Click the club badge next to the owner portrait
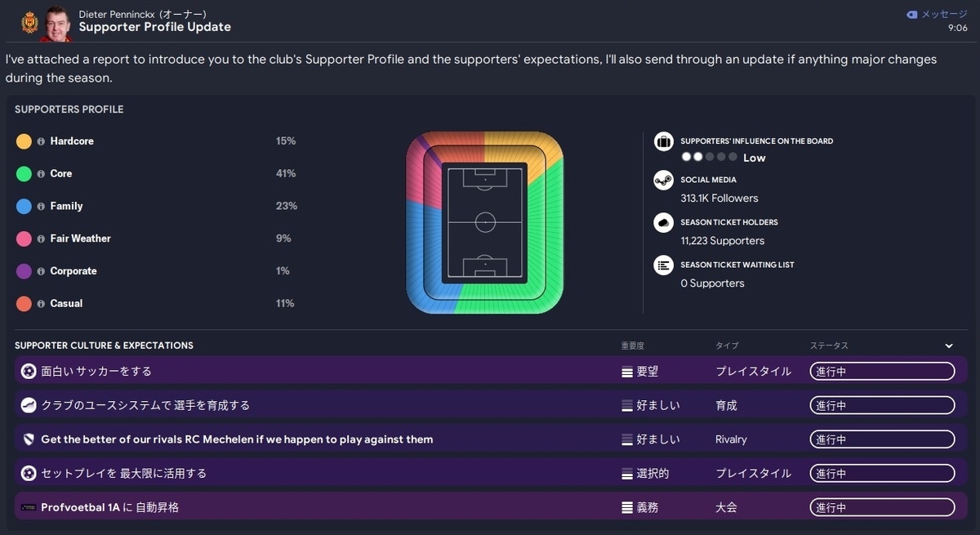The height and width of the screenshot is (535, 980). 30,21
